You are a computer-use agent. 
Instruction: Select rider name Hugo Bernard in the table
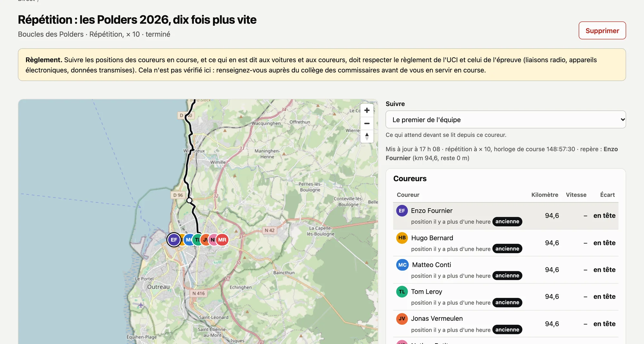click(x=432, y=238)
